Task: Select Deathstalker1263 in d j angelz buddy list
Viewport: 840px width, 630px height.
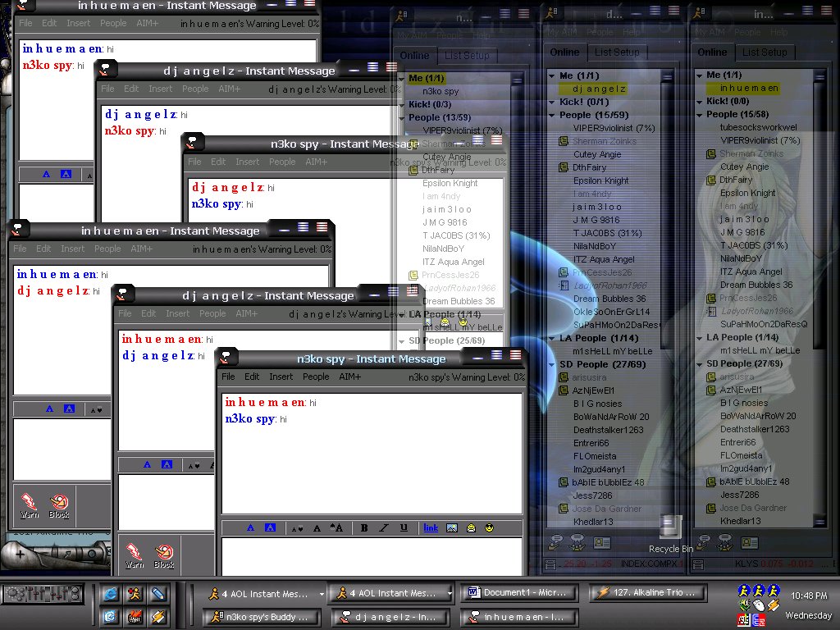Action: point(608,430)
